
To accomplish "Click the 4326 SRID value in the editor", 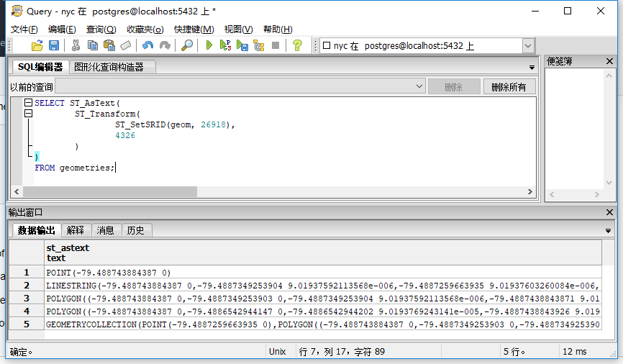I will tap(125, 135).
